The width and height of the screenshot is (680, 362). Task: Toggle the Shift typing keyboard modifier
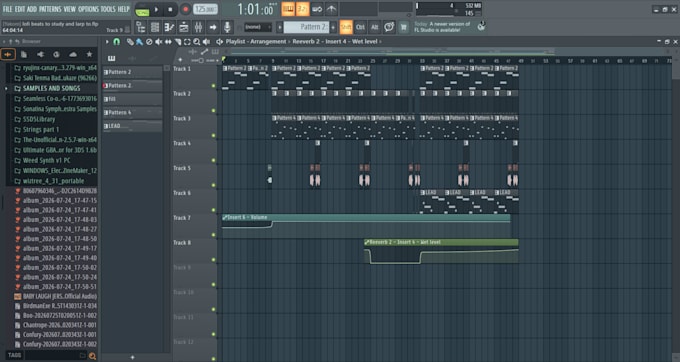point(346,27)
